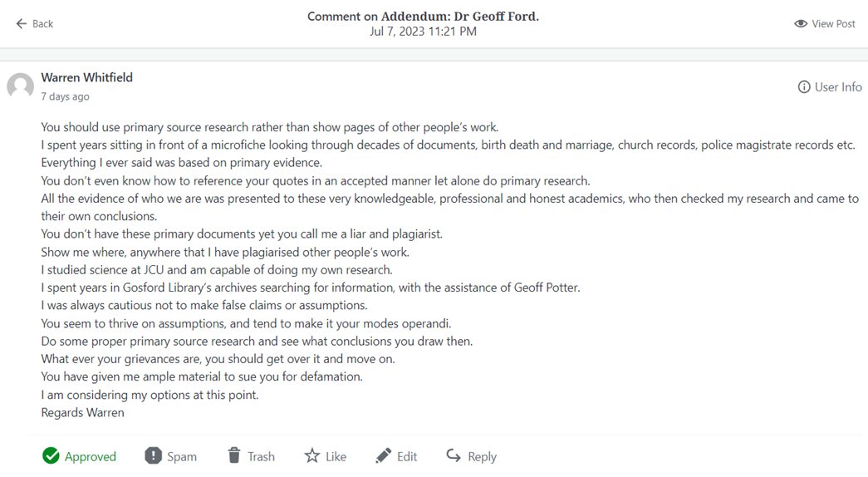The height and width of the screenshot is (477, 868).
Task: Open commenter name Warren Whitfield
Action: pyautogui.click(x=87, y=77)
